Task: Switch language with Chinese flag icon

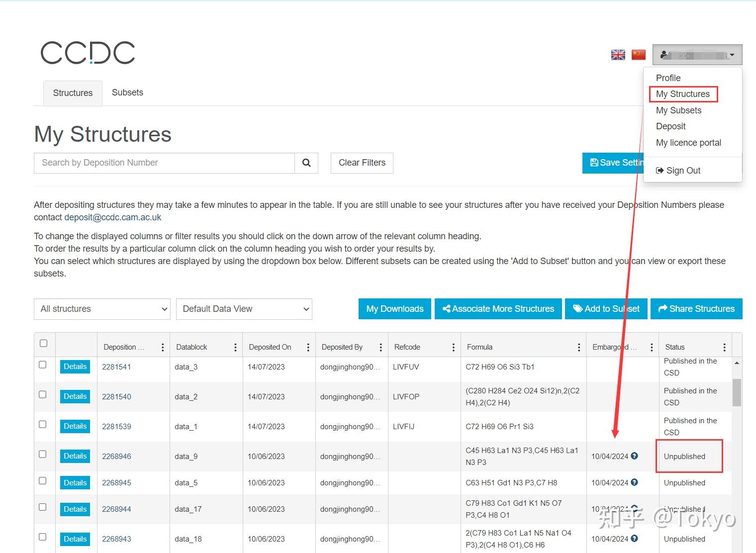Action: 639,55
